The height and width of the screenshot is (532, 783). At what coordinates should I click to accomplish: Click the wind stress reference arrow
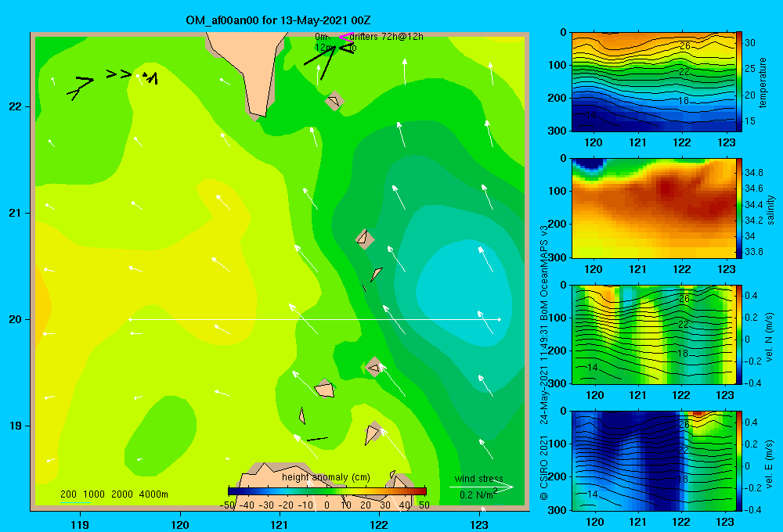pos(481,487)
